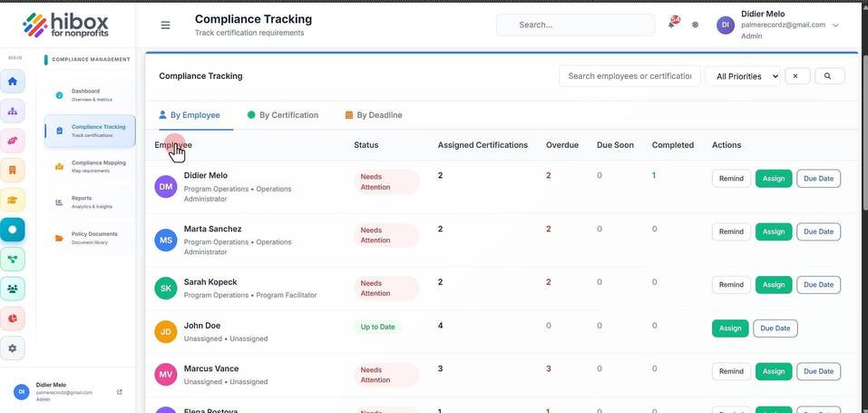The width and height of the screenshot is (868, 413).
Task: Click the name Sarah Kopeck
Action: coord(210,282)
